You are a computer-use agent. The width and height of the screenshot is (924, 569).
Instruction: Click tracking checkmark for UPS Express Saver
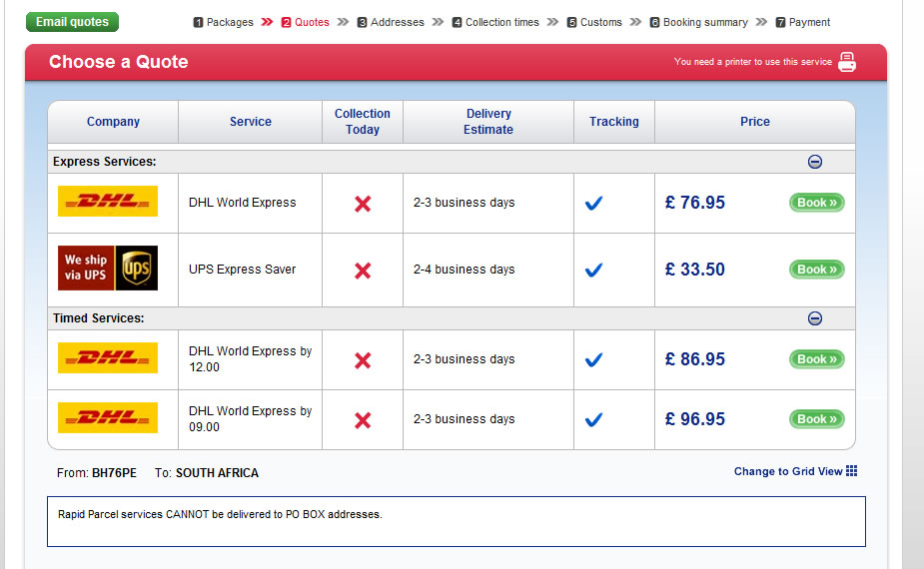point(594,270)
